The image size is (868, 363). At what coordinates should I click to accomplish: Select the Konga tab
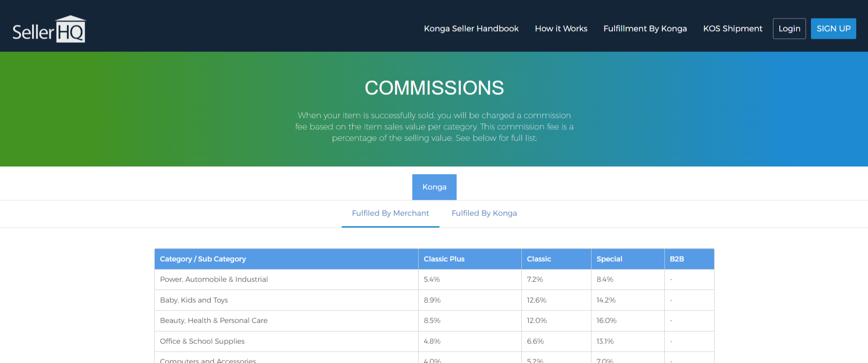coord(434,187)
